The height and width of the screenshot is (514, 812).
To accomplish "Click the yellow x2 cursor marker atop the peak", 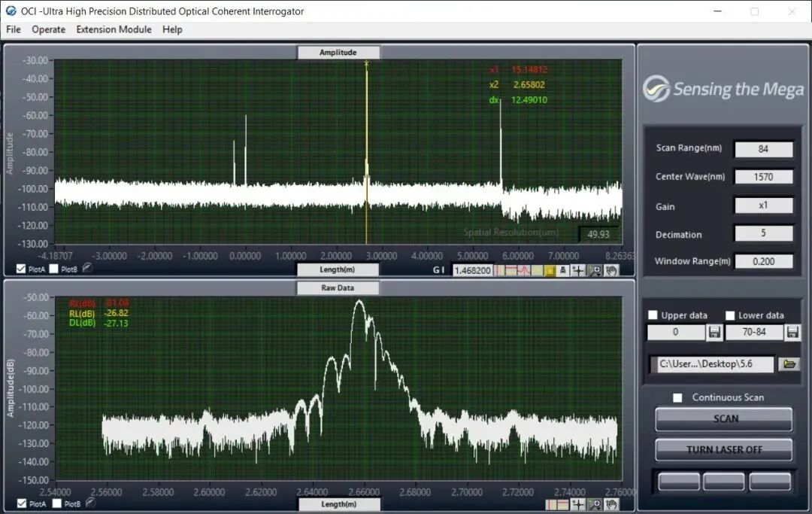I will (367, 64).
